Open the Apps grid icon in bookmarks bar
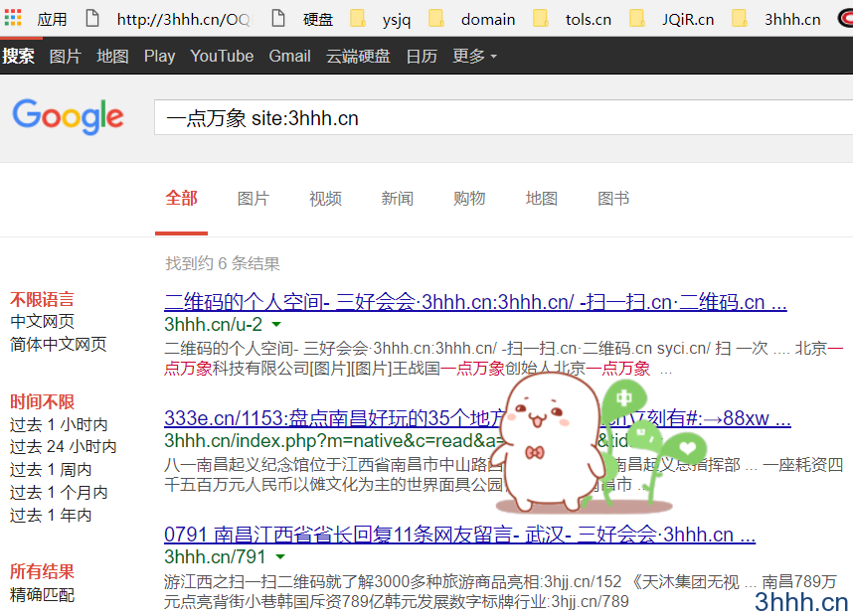This screenshot has width=853, height=616. coord(13,18)
